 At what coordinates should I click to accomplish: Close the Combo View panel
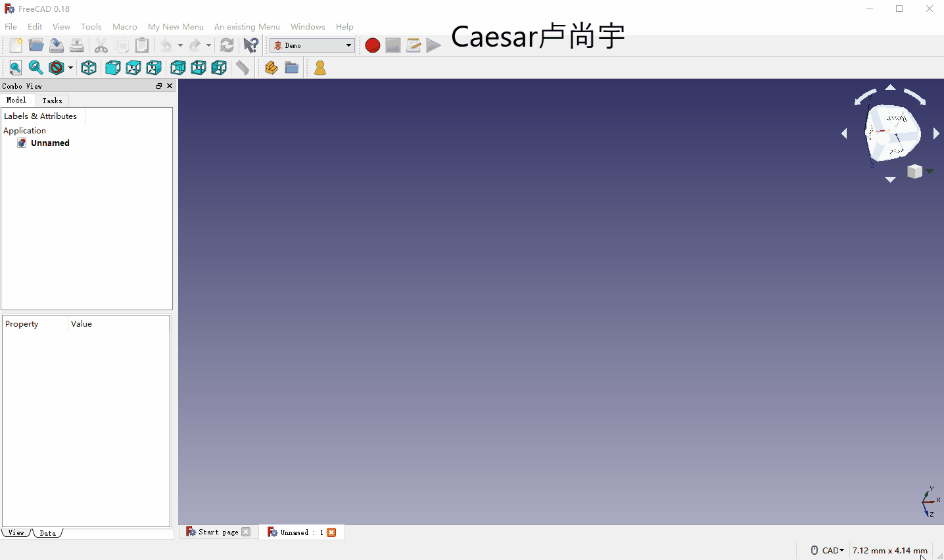[x=170, y=86]
